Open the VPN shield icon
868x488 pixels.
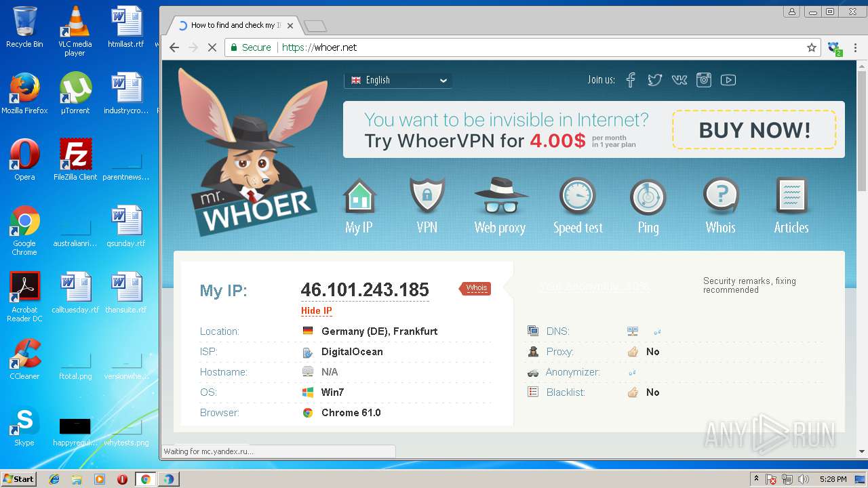tap(427, 197)
